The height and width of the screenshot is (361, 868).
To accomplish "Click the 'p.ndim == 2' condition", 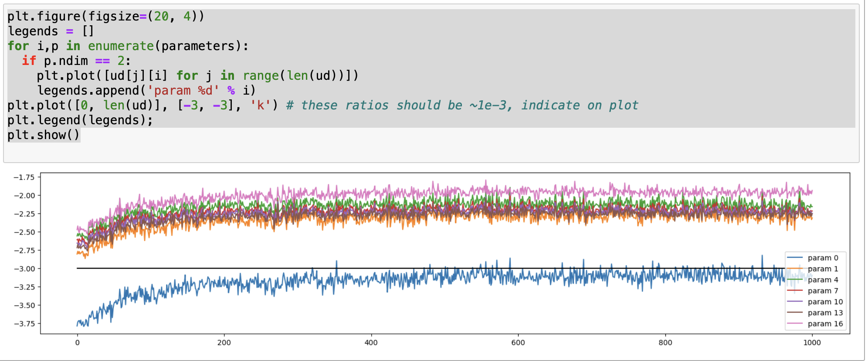I will pyautogui.click(x=84, y=61).
